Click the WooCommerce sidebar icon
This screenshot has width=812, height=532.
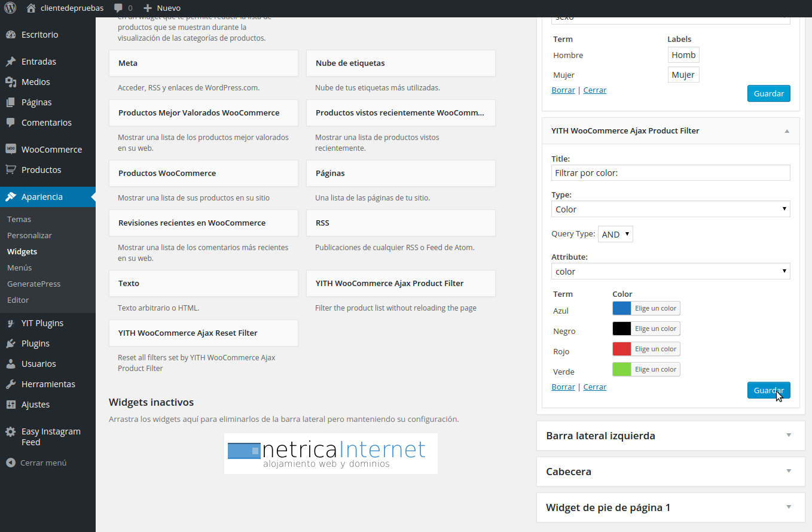[x=11, y=149]
